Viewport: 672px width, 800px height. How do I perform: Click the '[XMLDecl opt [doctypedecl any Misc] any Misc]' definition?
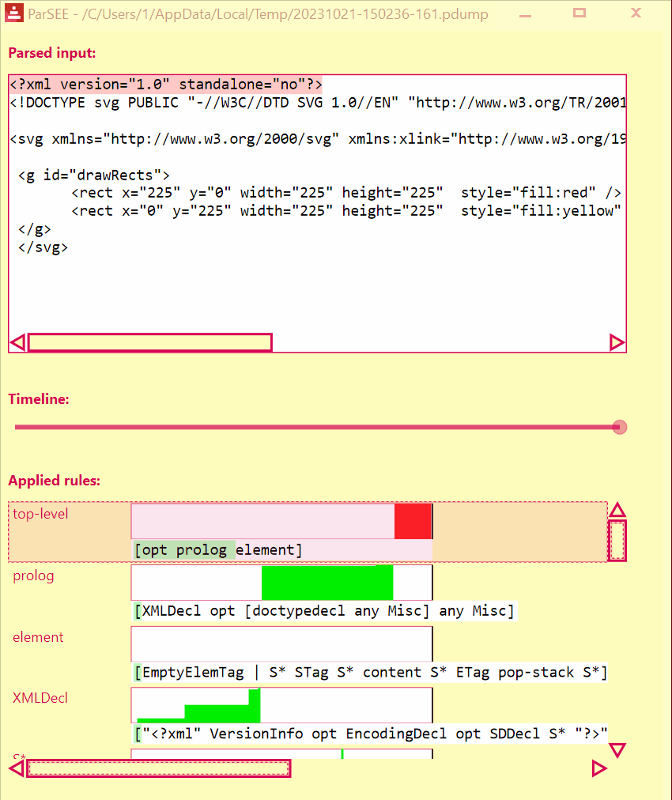tap(324, 611)
